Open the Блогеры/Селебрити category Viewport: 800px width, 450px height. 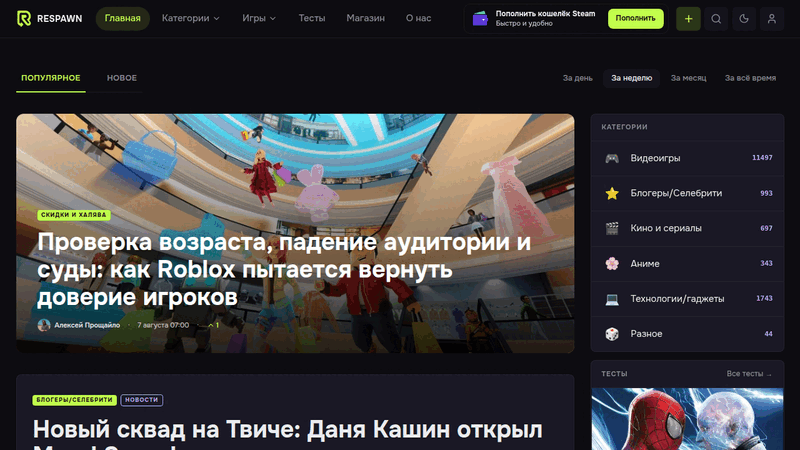(687, 193)
